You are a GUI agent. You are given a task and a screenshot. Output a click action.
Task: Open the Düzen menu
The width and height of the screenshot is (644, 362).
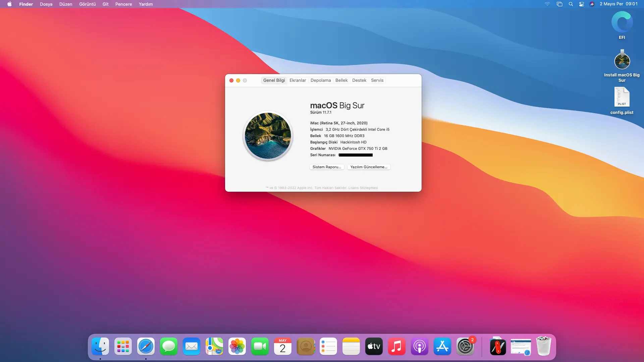point(66,4)
